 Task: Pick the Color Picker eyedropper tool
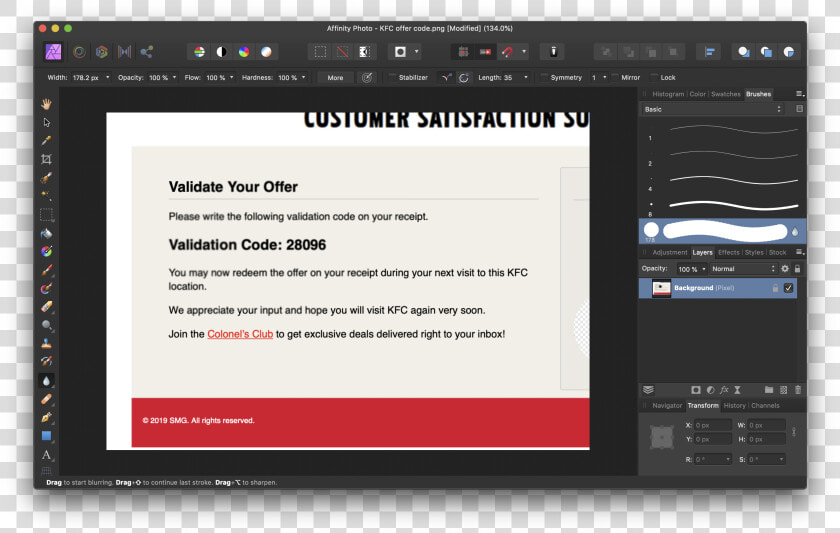[x=47, y=140]
